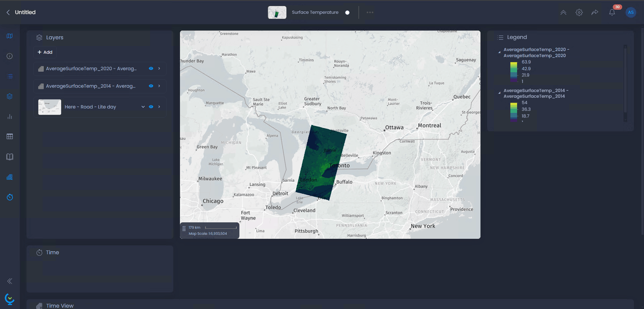Open settings via the gear icon

(579, 12)
